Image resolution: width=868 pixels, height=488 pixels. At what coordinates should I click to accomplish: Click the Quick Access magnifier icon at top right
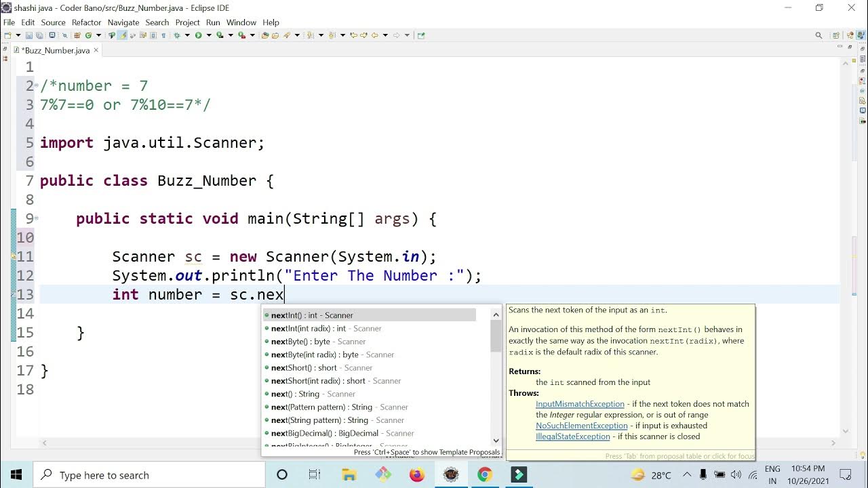(818, 35)
